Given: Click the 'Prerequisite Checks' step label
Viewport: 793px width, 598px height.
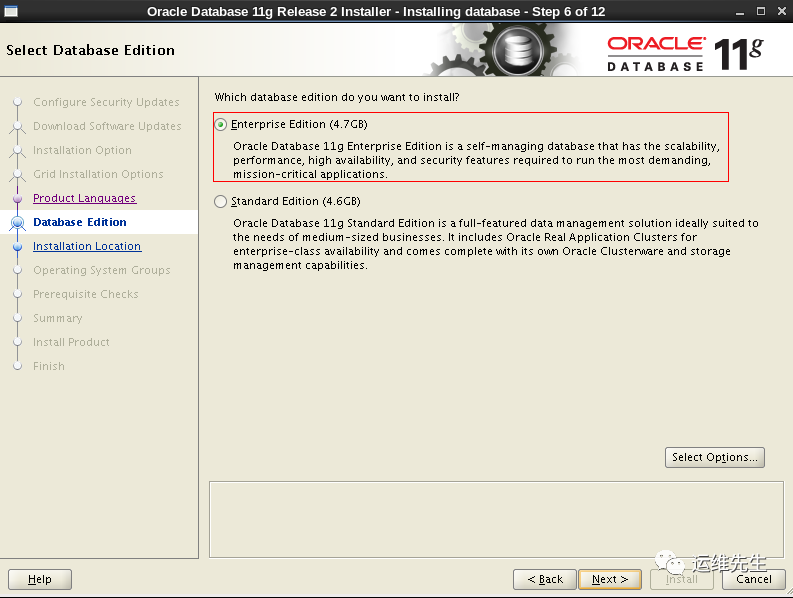Looking at the screenshot, I should click(x=85, y=294).
